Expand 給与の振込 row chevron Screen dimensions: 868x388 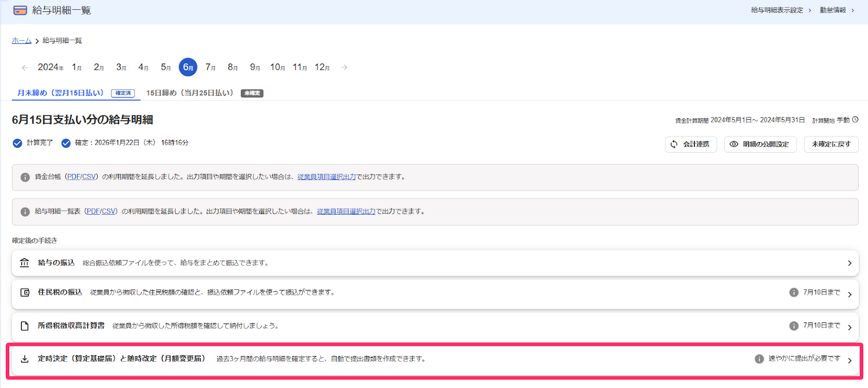pos(850,263)
